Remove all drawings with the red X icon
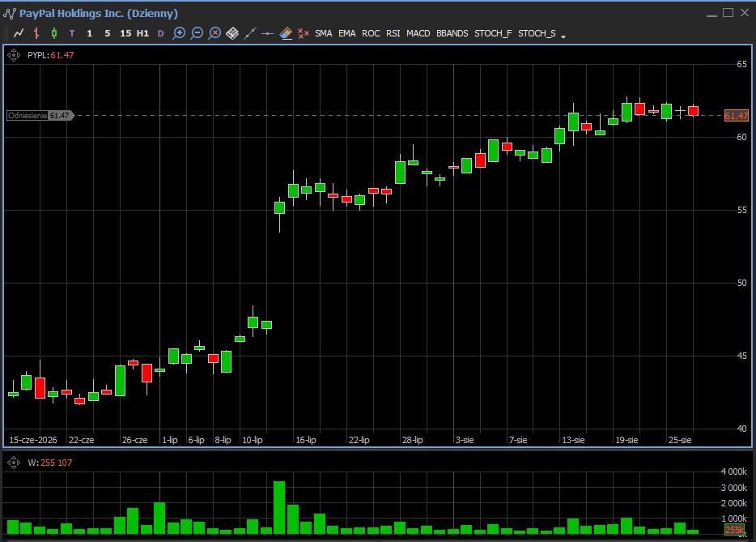The width and height of the screenshot is (756, 542). tap(304, 33)
